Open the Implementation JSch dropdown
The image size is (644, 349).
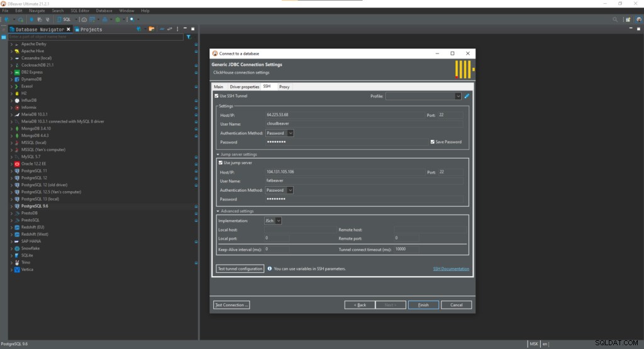pos(273,221)
